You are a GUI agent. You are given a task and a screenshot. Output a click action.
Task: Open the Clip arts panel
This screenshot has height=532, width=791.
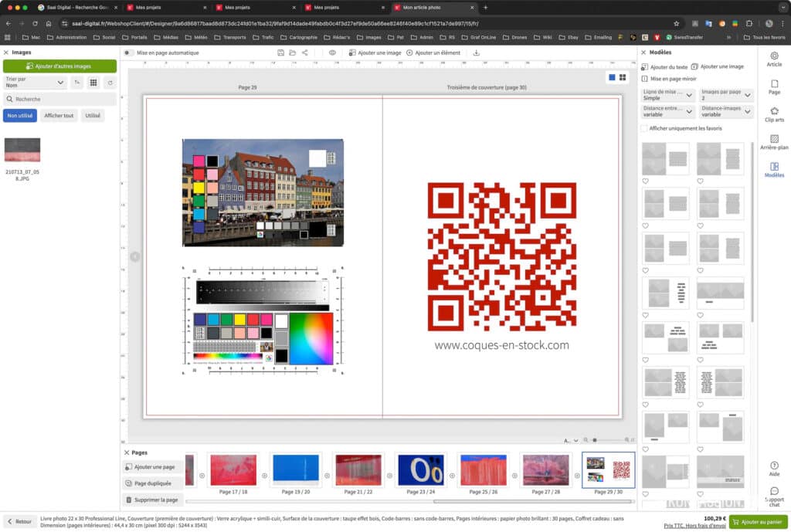(x=774, y=114)
